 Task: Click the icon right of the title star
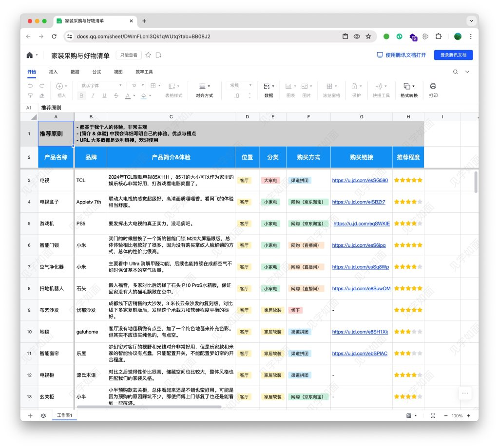[x=158, y=55]
